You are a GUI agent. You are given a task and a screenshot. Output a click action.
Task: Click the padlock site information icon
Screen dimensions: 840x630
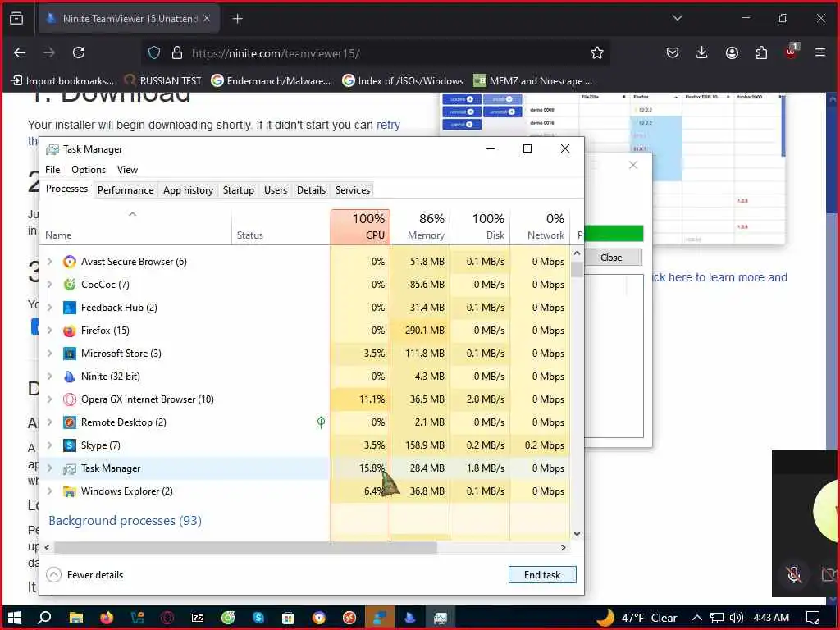pos(177,52)
